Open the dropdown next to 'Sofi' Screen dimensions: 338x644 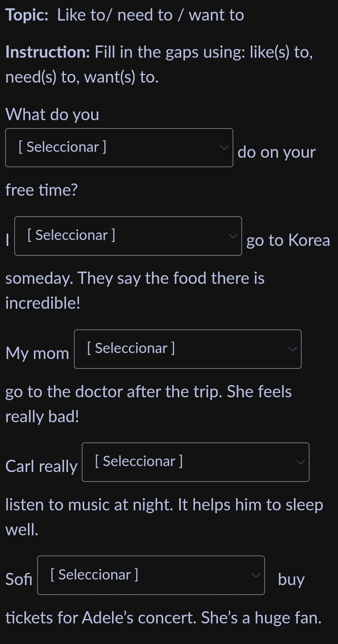click(x=150, y=575)
